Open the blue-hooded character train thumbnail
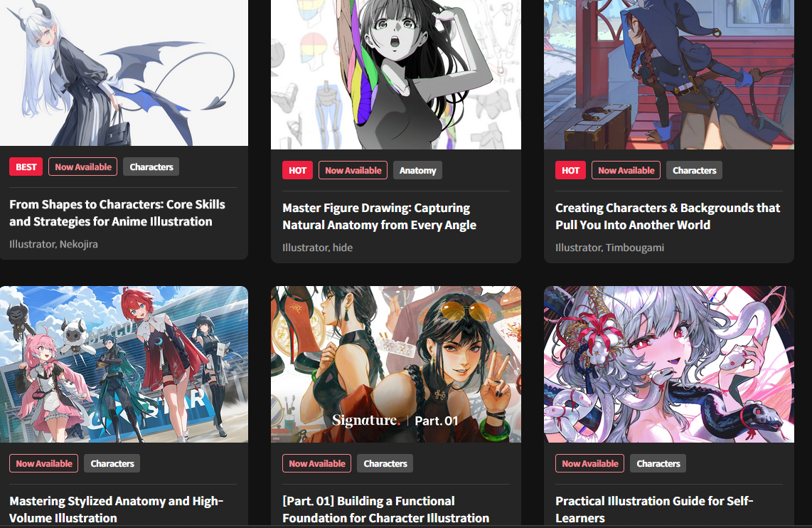The width and height of the screenshot is (812, 528). point(668,75)
